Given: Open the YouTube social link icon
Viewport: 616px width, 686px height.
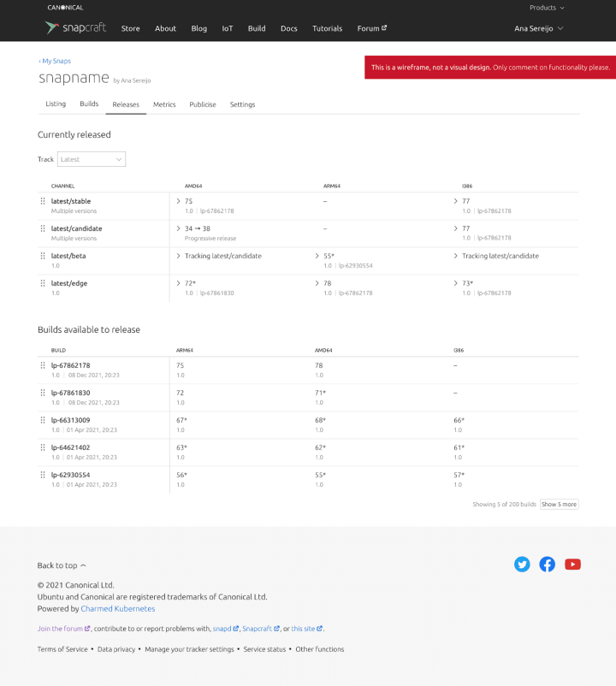Looking at the screenshot, I should (572, 565).
